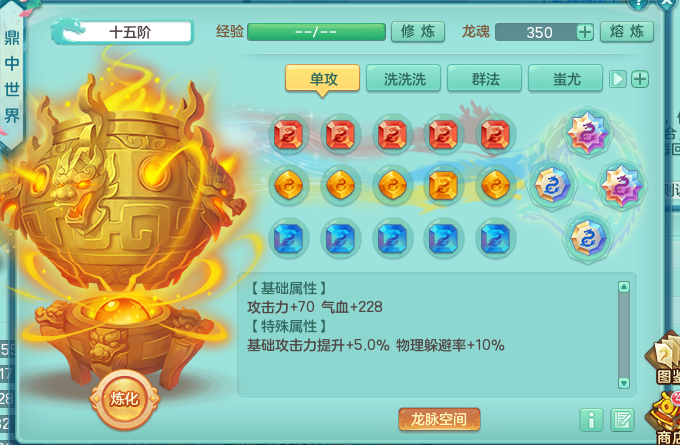Screen dimensions: 680x445
Task: Switch to the 群法 tab
Action: (484, 79)
